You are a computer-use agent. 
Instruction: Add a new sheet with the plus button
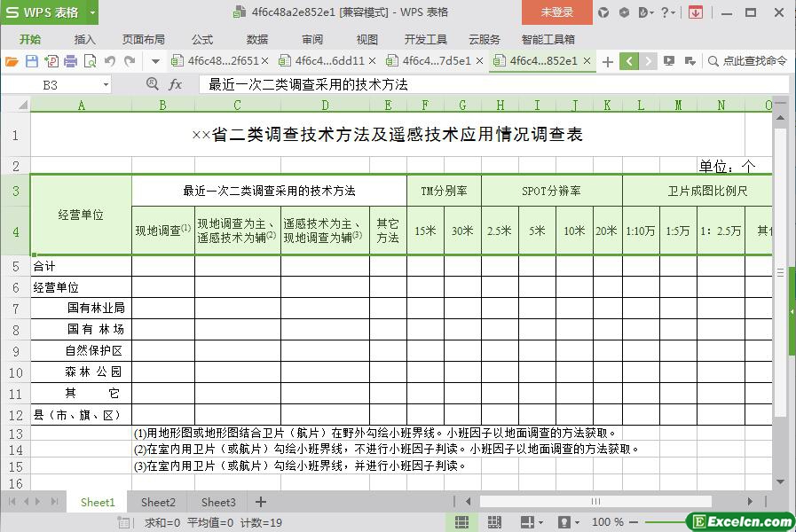click(260, 502)
